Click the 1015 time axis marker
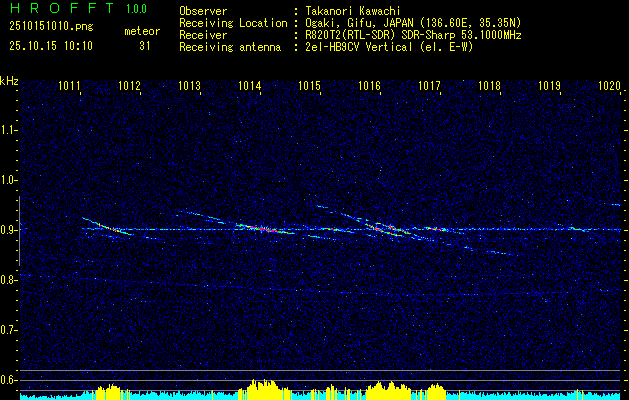The height and width of the screenshot is (400, 629). click(309, 85)
